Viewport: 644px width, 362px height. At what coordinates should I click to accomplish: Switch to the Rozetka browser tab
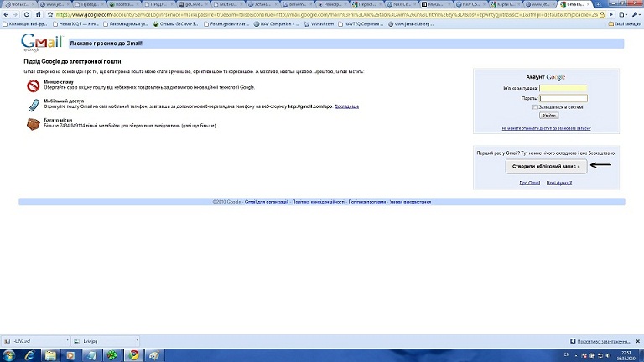coord(122,4)
